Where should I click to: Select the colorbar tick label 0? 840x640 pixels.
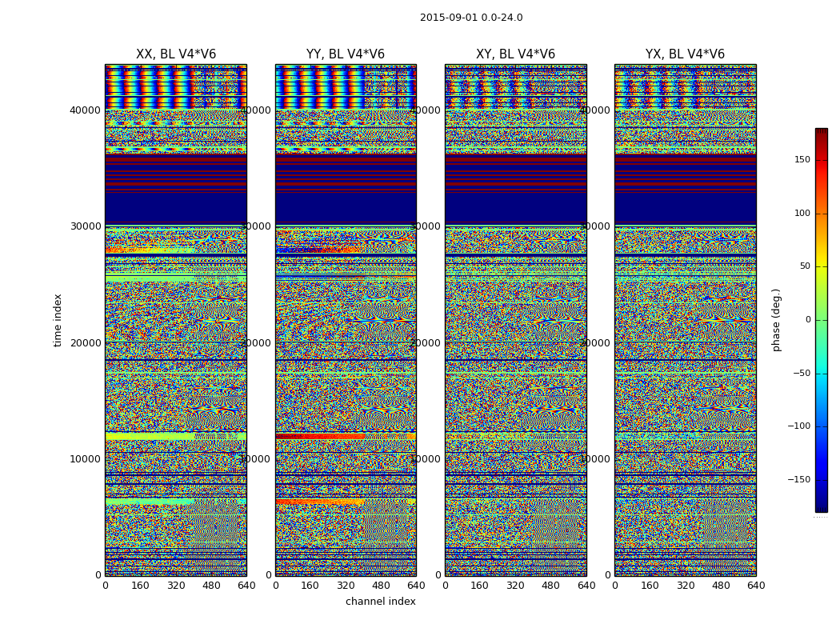click(x=807, y=320)
